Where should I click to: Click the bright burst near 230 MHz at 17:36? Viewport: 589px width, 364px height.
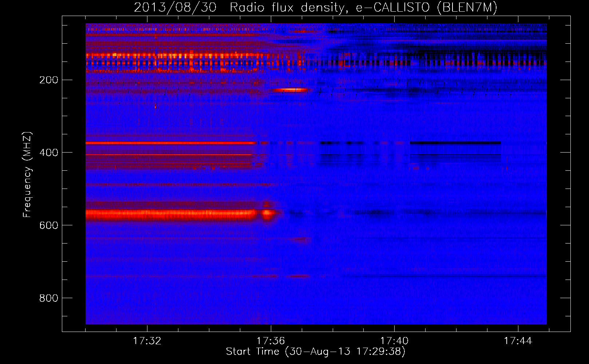click(291, 90)
